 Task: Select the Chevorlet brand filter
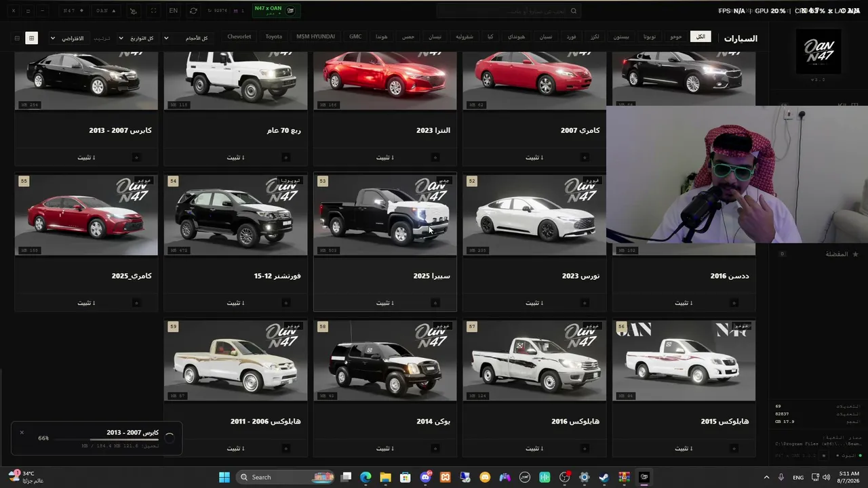pyautogui.click(x=239, y=37)
